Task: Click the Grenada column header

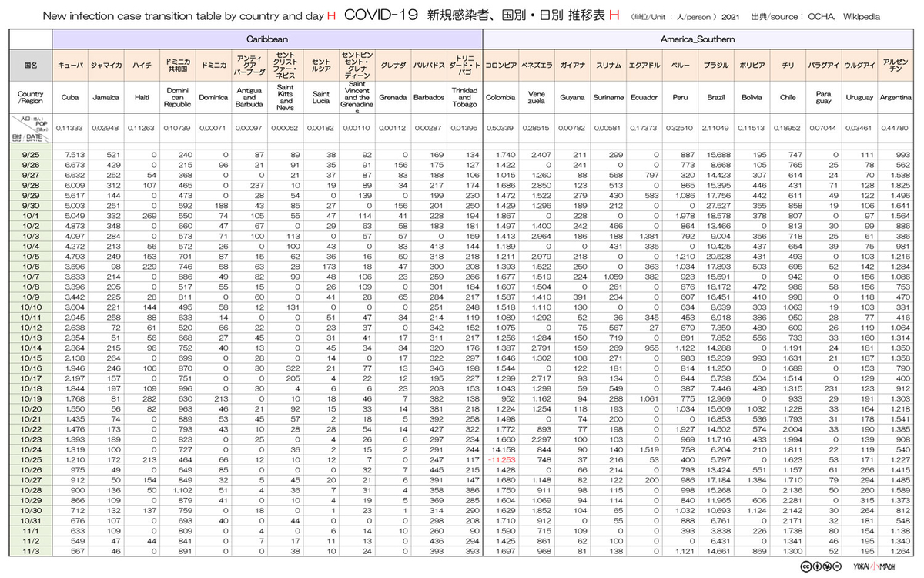Action: 393,98
